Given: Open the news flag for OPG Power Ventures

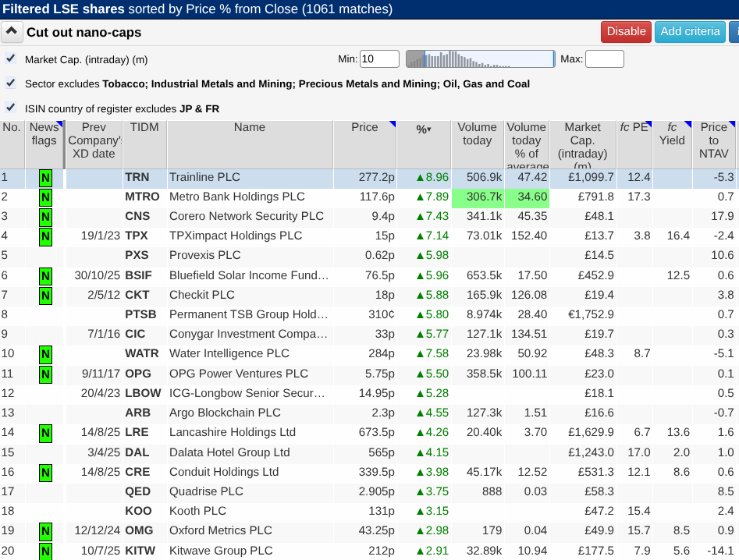Looking at the screenshot, I should pos(45,374).
